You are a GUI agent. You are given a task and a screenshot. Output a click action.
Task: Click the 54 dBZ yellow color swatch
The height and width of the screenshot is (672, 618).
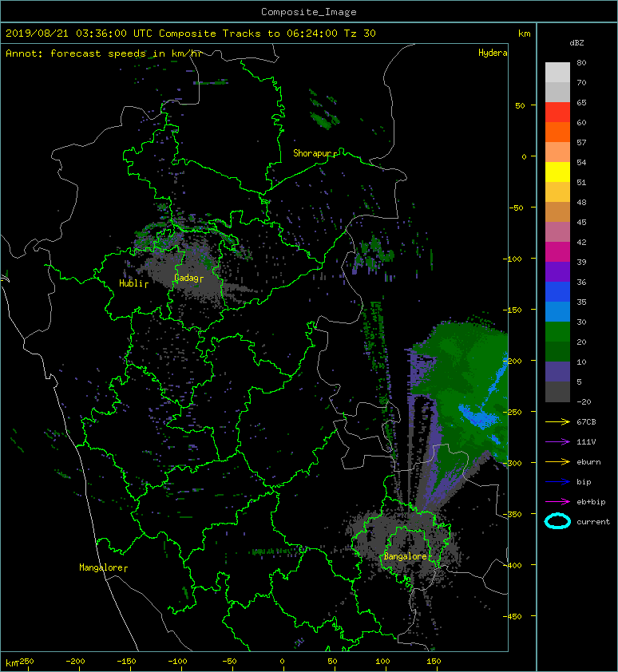click(x=557, y=172)
